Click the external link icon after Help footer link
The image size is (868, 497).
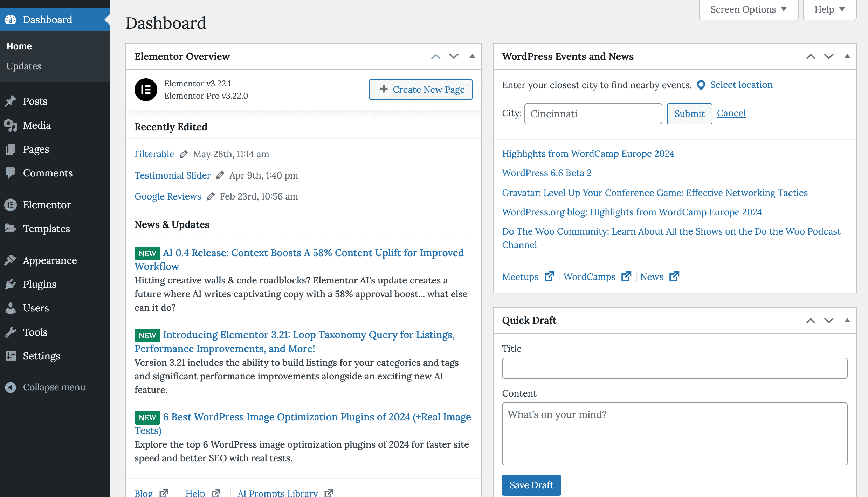tap(216, 493)
